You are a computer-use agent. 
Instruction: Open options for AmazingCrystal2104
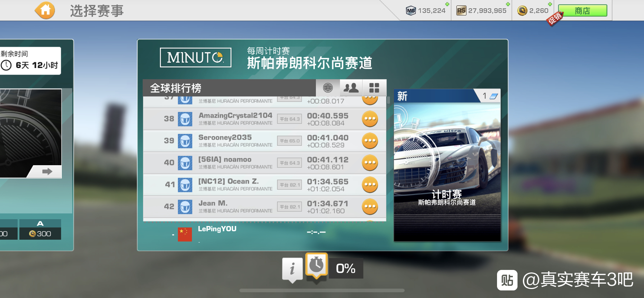coord(370,119)
